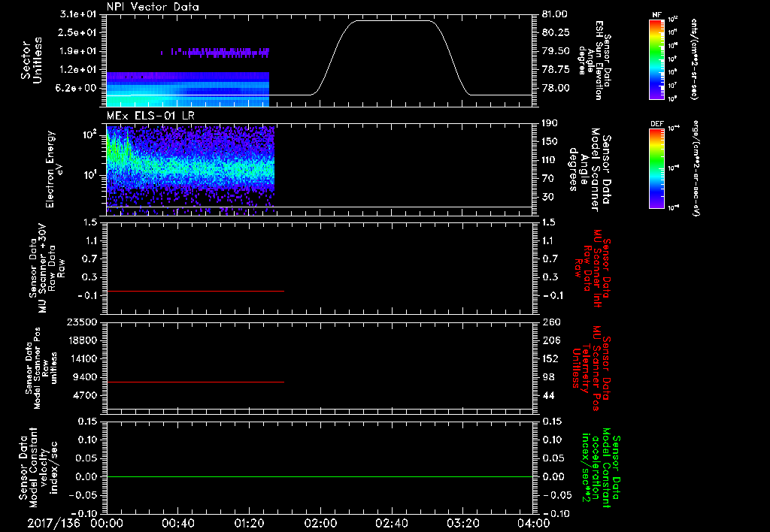
Task: Click the NF rainbow color bar
Action: click(x=657, y=59)
